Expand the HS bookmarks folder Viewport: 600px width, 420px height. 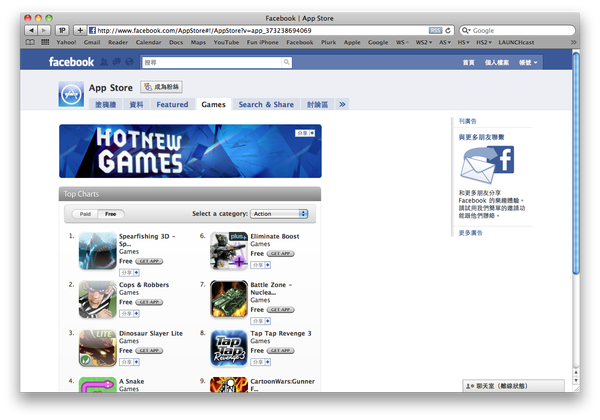coord(463,42)
